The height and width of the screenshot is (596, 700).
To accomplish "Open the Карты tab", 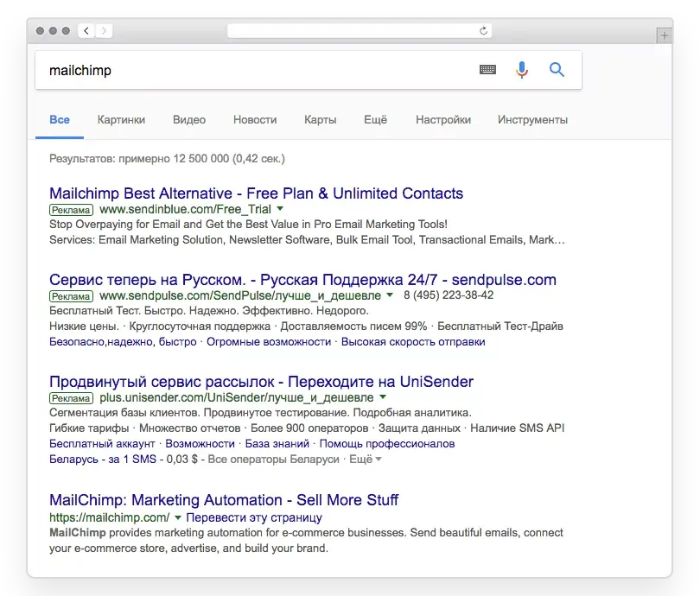I will pos(320,119).
